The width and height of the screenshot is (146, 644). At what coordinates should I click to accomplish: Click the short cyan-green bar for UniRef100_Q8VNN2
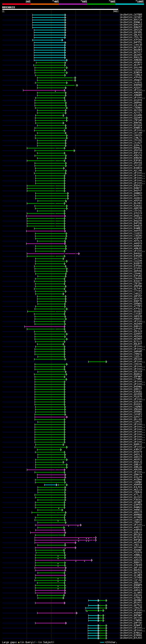(x=98, y=601)
